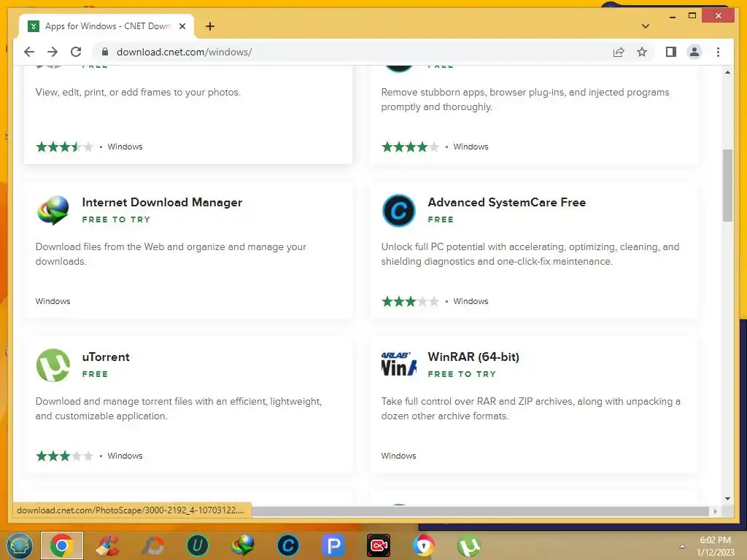Screen dimensions: 747x560
Task: Switch to Chrome in the taskbar
Action: 62,545
